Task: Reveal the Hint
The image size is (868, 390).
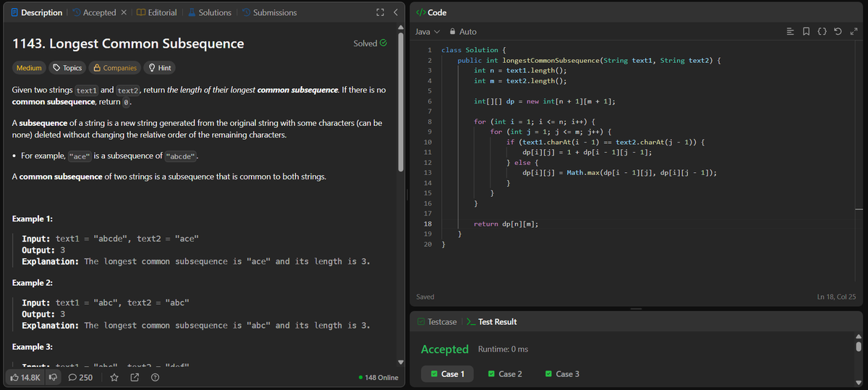Action: pos(160,67)
